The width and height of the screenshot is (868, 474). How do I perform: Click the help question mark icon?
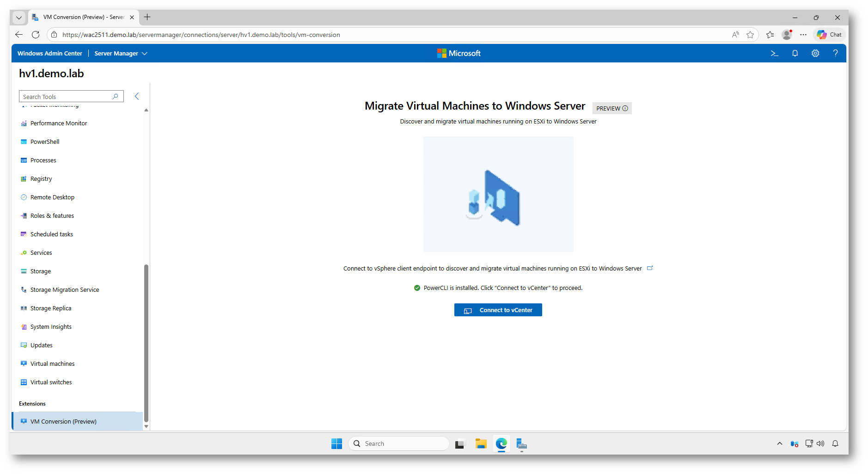[835, 53]
